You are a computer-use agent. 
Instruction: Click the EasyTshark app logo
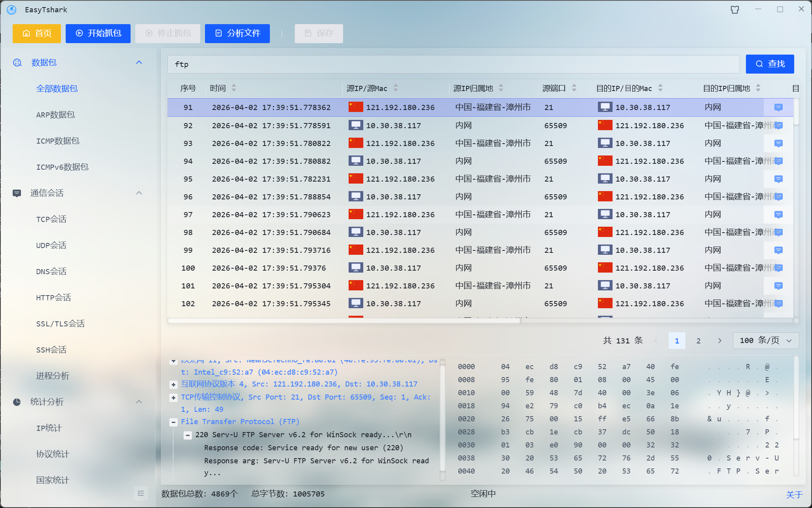tap(12, 9)
